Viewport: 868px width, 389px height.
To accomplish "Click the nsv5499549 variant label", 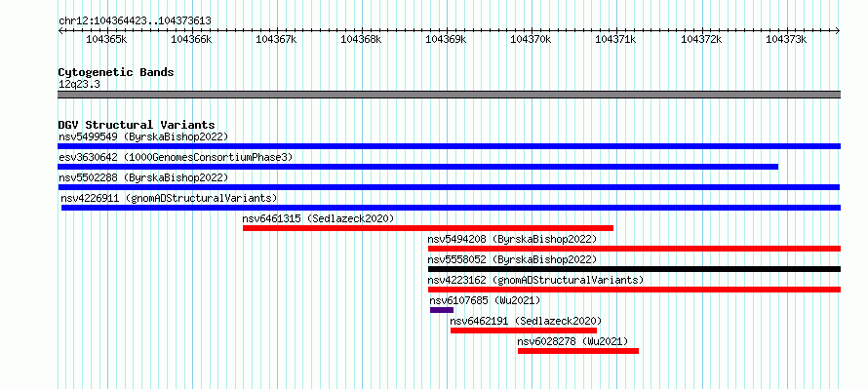I will click(x=143, y=136).
